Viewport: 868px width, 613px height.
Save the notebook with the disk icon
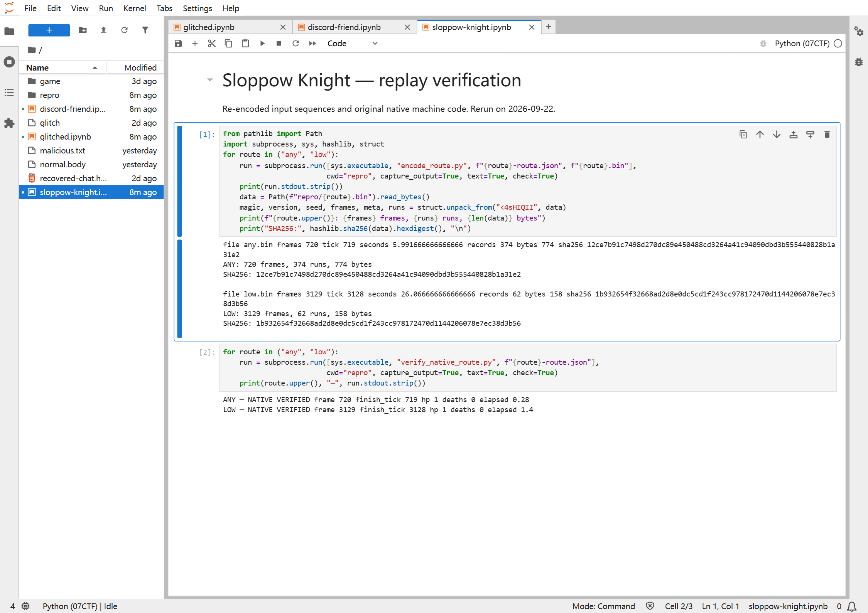pos(178,43)
